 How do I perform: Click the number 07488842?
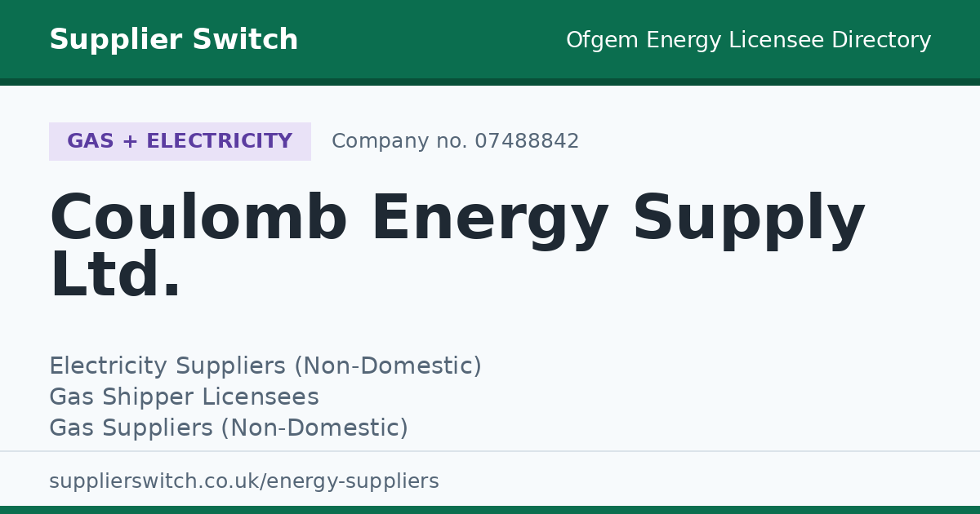pyautogui.click(x=527, y=141)
